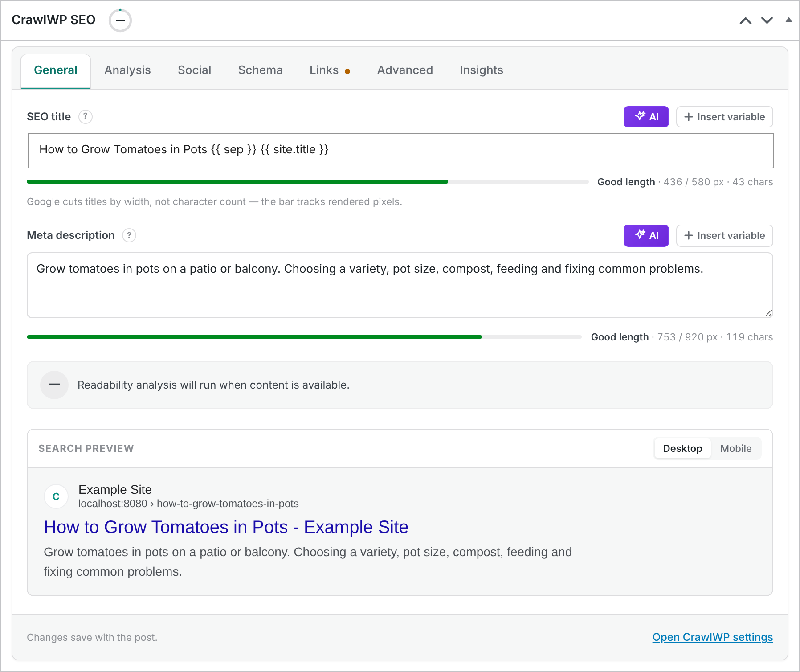Generate SEO title with the AI button

(x=646, y=117)
